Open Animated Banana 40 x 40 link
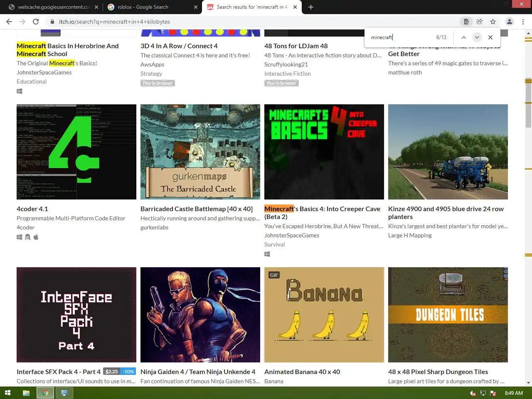This screenshot has height=399, width=532. [x=302, y=372]
